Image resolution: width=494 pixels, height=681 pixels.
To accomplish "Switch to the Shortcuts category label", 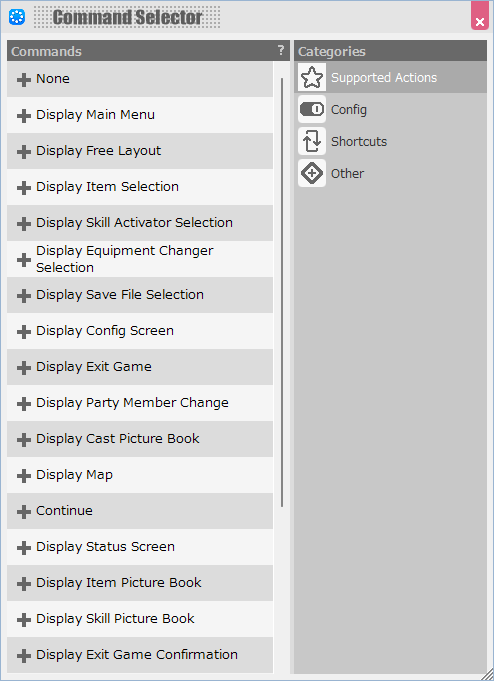I will click(x=359, y=142).
